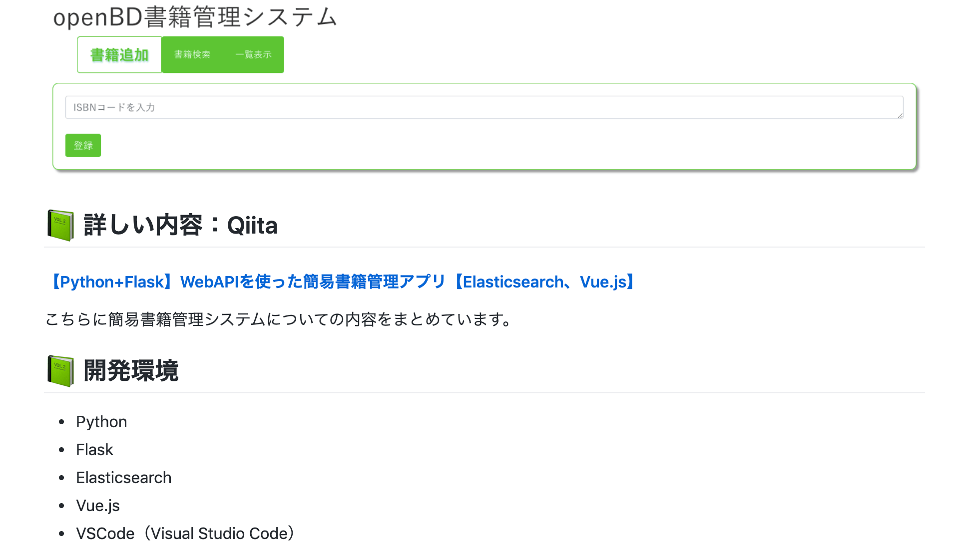Select the 書籍追加 tab

pos(118,54)
